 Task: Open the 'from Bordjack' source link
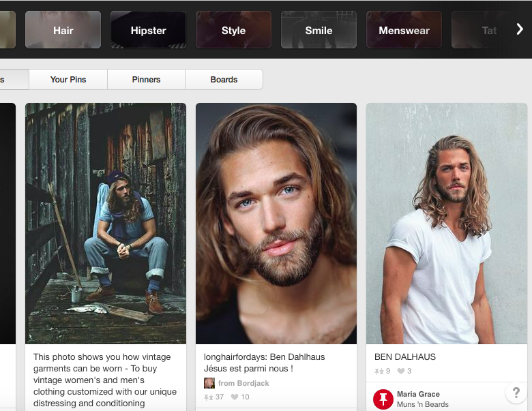(243, 383)
